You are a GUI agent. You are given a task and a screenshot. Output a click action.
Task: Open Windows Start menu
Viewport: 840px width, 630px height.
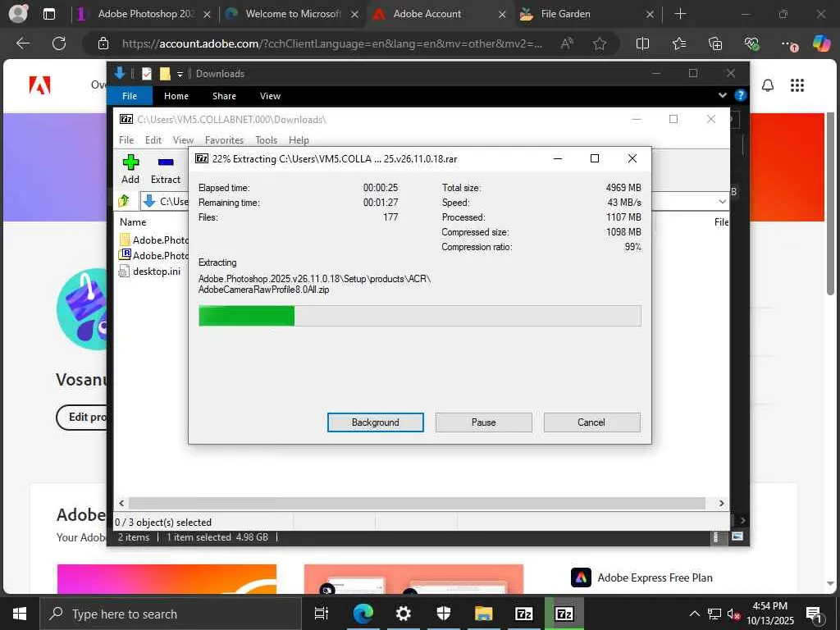pyautogui.click(x=20, y=614)
